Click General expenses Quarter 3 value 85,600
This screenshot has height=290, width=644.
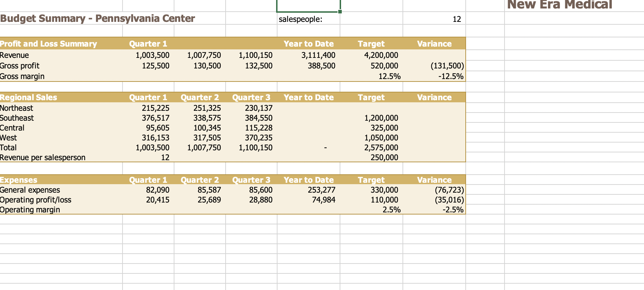click(x=261, y=190)
